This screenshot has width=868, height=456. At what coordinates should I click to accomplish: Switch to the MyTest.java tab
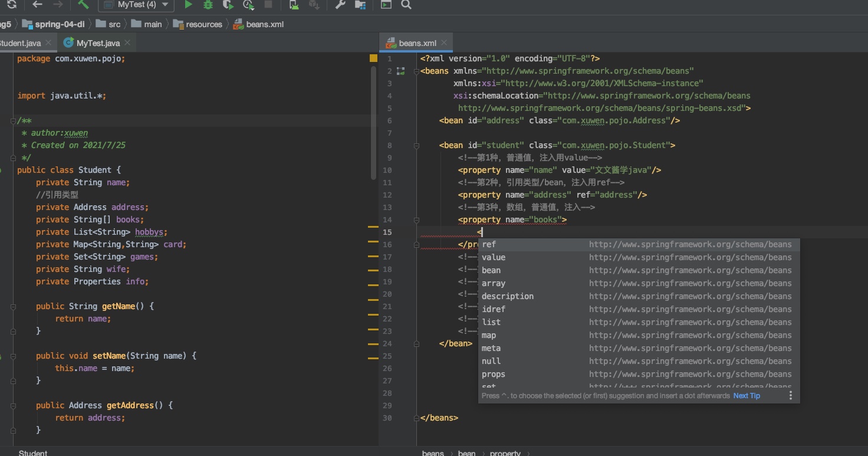pos(98,43)
